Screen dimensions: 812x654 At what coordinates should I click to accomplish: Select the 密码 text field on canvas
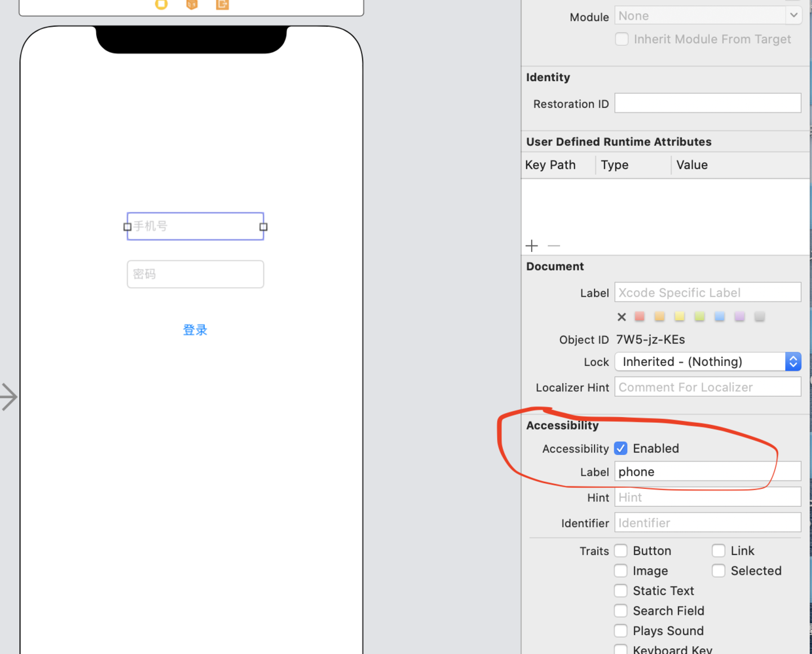pos(195,274)
